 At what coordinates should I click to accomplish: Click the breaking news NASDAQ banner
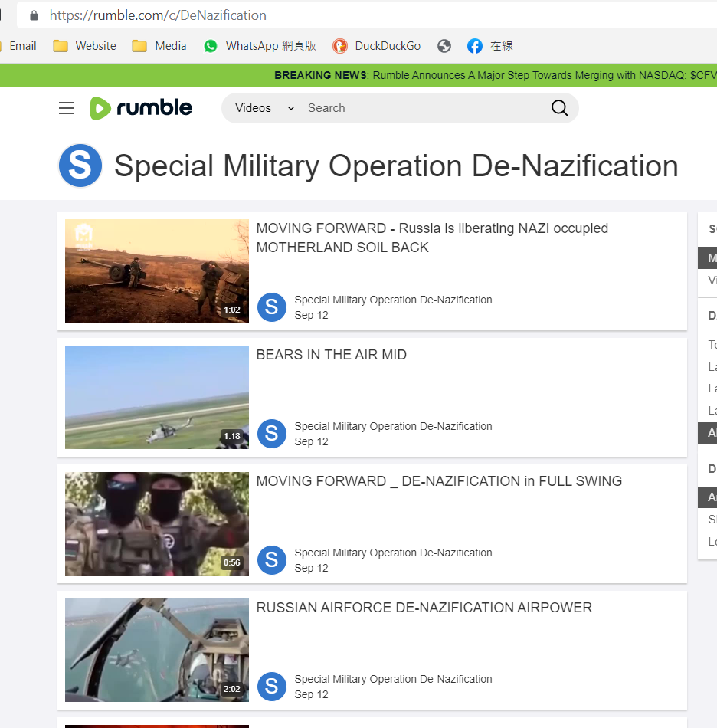495,75
